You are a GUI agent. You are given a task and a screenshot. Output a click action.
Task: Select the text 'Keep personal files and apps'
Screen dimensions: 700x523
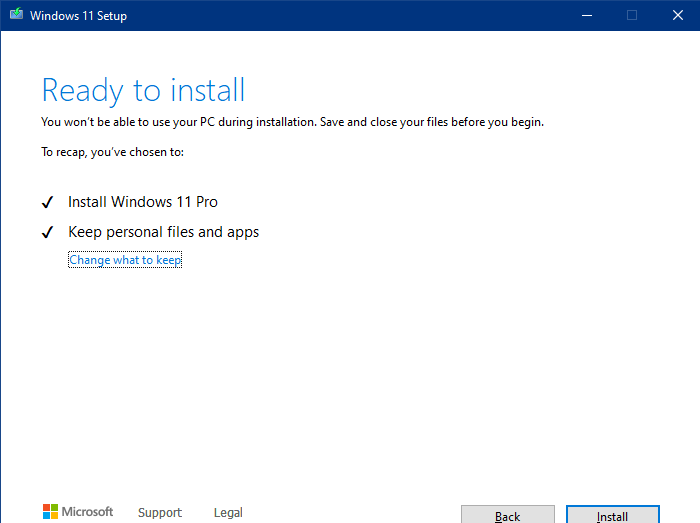coord(163,232)
